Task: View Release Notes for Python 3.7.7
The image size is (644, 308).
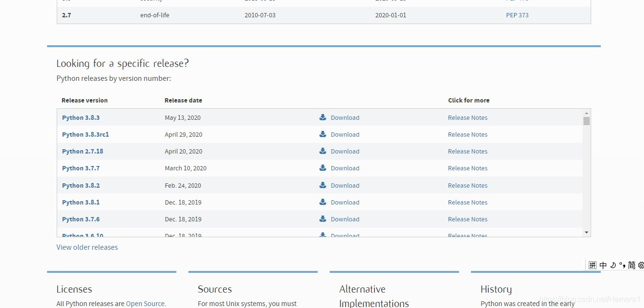Action: click(468, 168)
